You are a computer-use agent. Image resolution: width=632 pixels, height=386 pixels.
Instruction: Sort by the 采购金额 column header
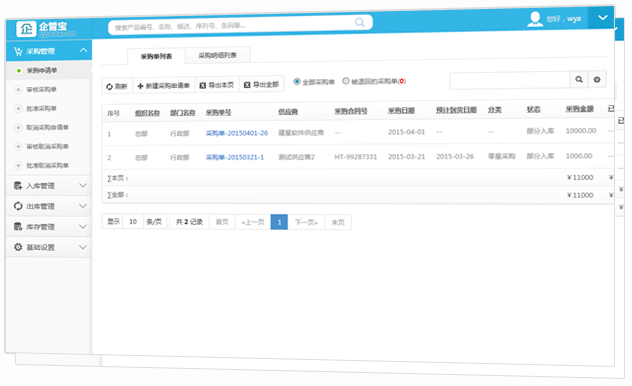point(580,109)
